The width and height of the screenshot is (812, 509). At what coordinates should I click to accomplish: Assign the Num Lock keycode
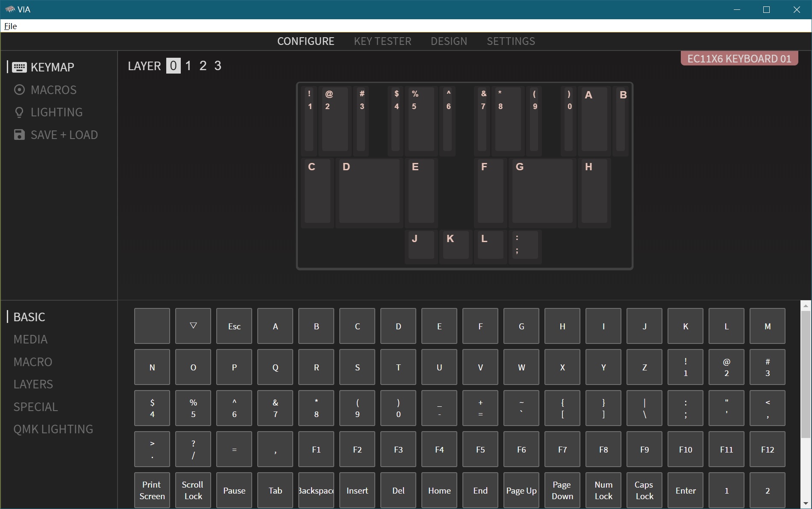point(603,490)
